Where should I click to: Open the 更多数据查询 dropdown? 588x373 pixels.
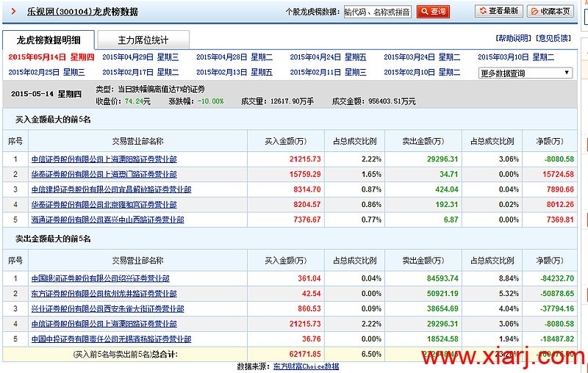click(526, 73)
